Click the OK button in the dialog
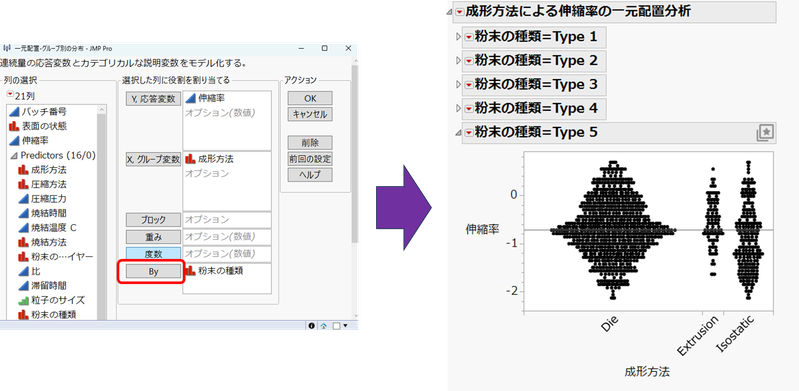The height and width of the screenshot is (391, 799). pyautogui.click(x=310, y=98)
